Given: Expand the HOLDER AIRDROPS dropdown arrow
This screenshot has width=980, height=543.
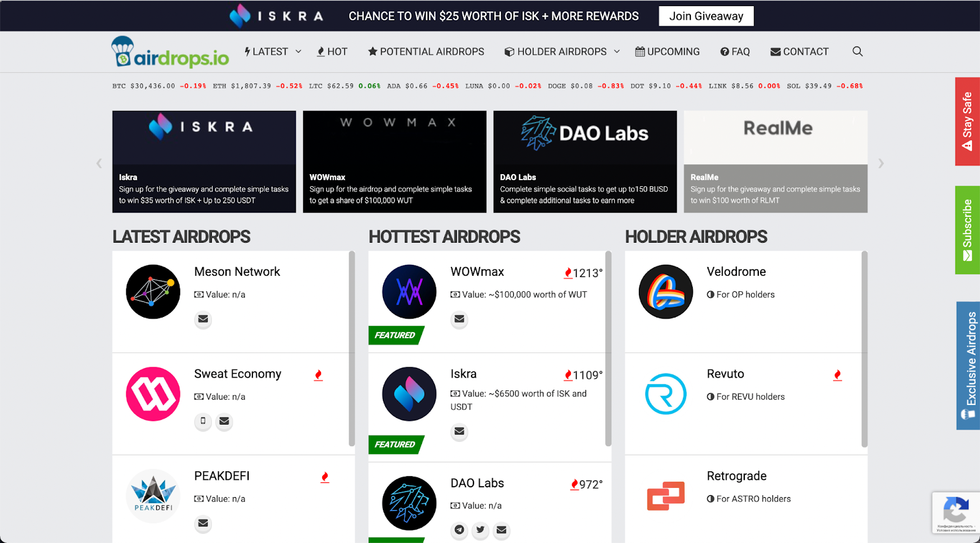Looking at the screenshot, I should (617, 51).
